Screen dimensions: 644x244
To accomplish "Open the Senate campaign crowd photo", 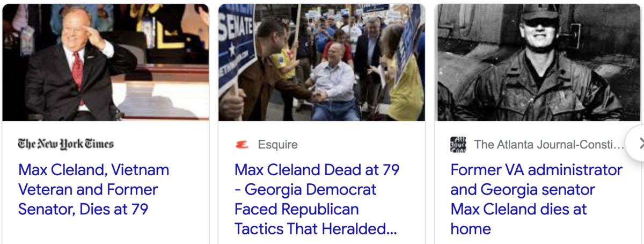I will (x=321, y=62).
